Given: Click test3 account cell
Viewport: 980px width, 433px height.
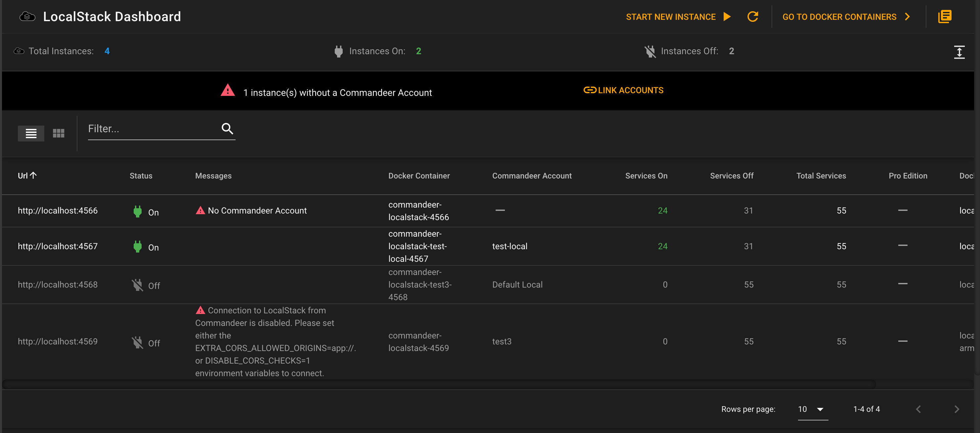Looking at the screenshot, I should [501, 341].
